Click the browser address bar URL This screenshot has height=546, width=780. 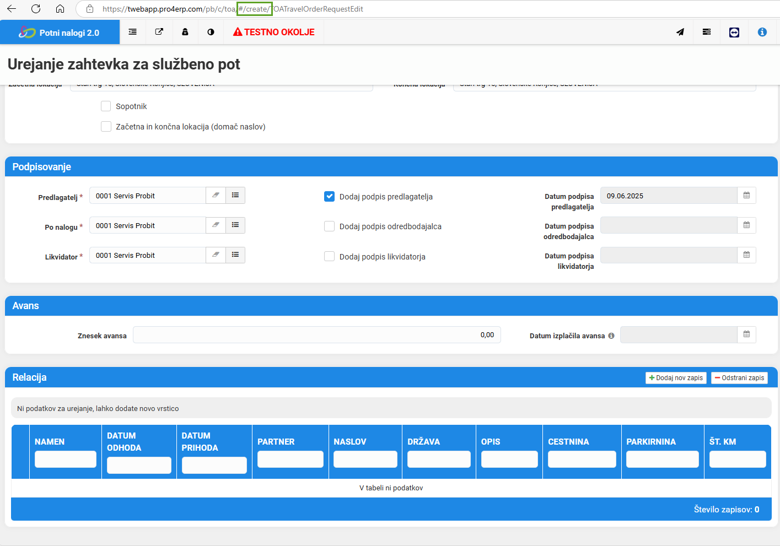[233, 9]
